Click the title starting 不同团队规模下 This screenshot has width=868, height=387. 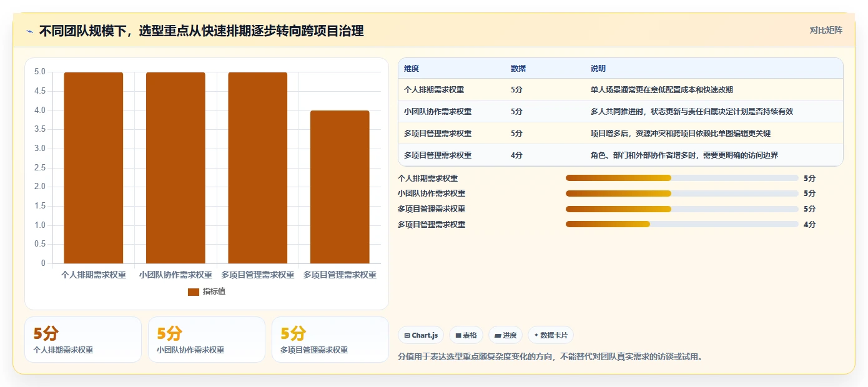pyautogui.click(x=201, y=31)
